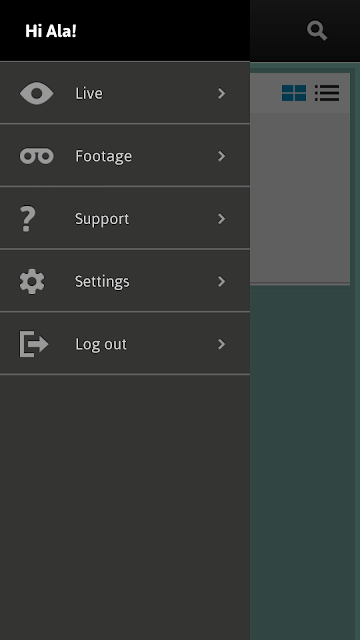Open the Footage menu item
This screenshot has height=640, width=360.
point(125,156)
